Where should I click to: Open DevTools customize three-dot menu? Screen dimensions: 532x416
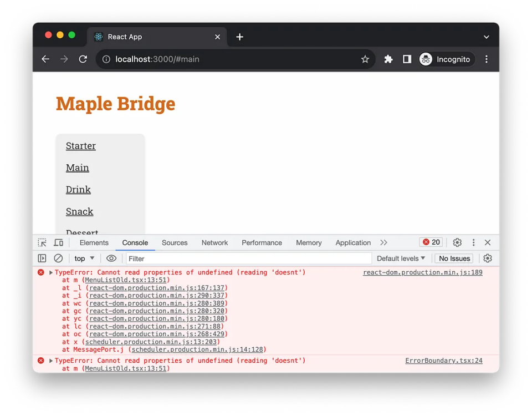click(473, 242)
